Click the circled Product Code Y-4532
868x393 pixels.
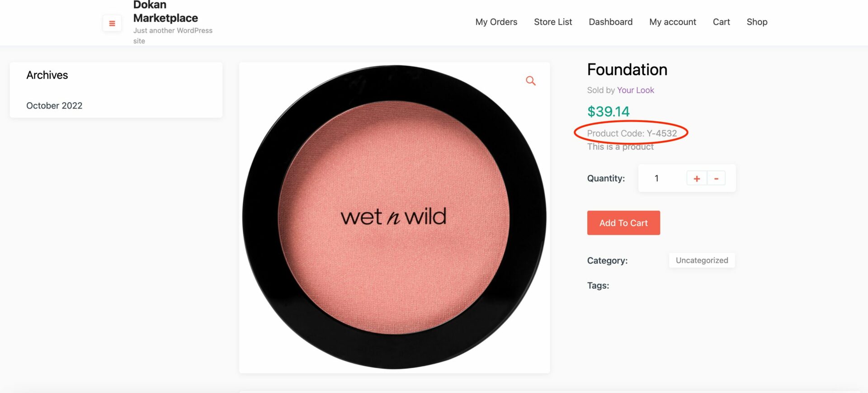pyautogui.click(x=632, y=133)
